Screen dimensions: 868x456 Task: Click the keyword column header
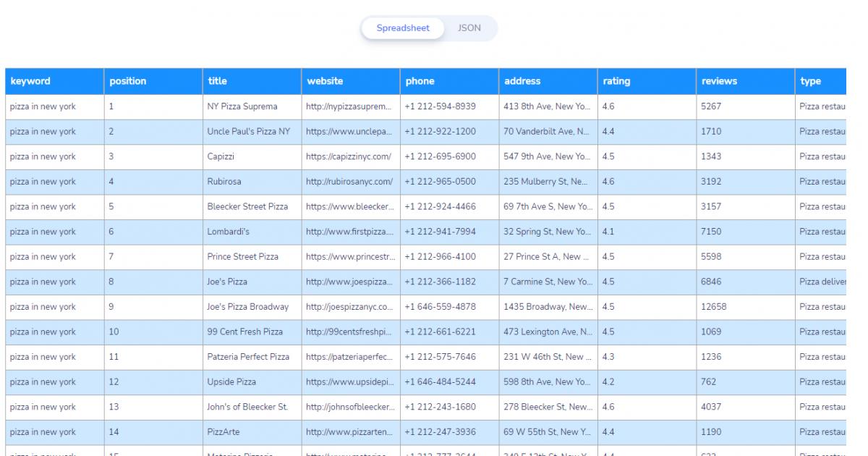[54, 81]
